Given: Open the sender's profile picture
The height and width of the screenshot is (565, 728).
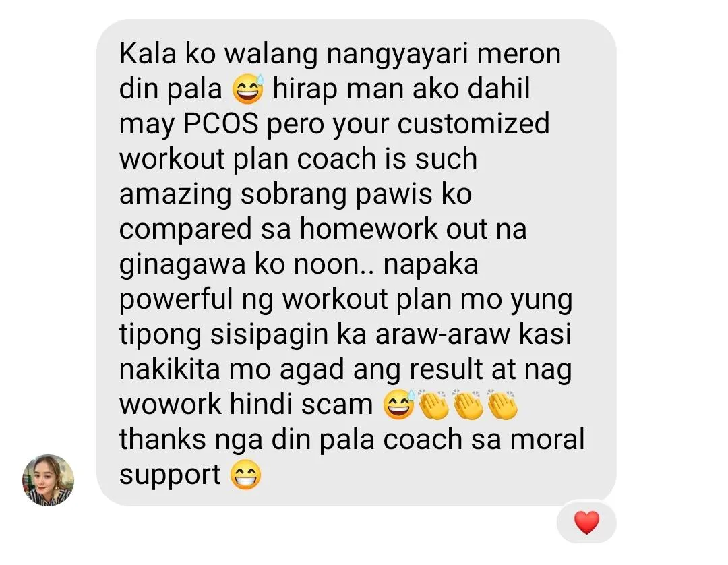Looking at the screenshot, I should pos(49,480).
